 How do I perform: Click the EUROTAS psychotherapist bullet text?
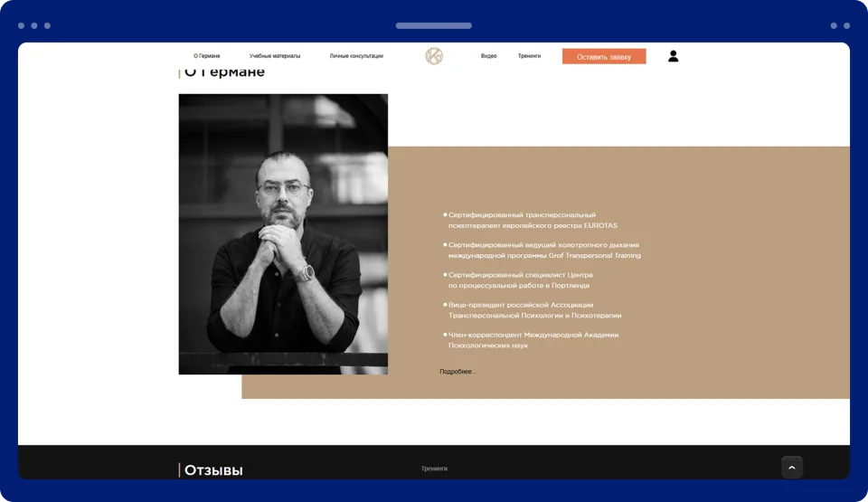(533, 220)
